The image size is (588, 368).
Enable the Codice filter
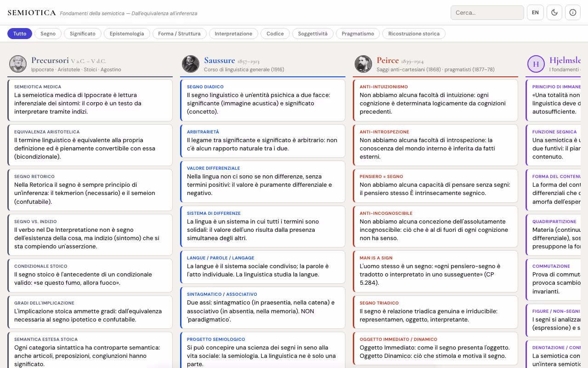(275, 33)
